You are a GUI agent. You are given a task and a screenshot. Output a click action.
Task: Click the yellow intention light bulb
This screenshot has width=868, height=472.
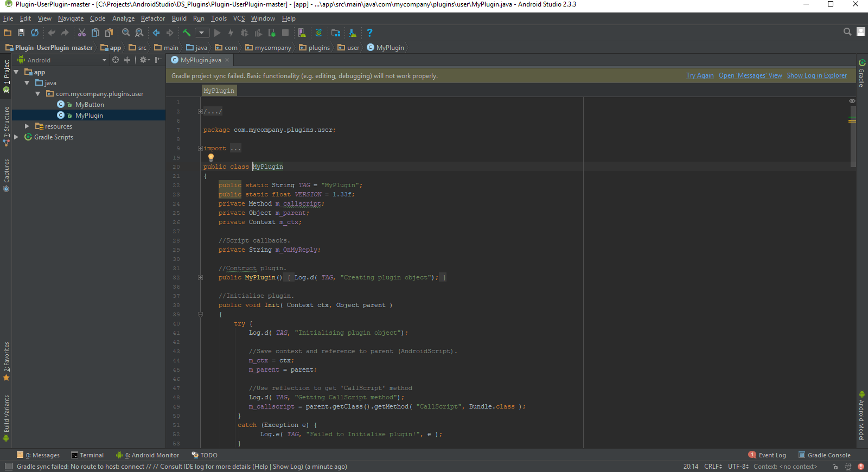click(x=211, y=157)
